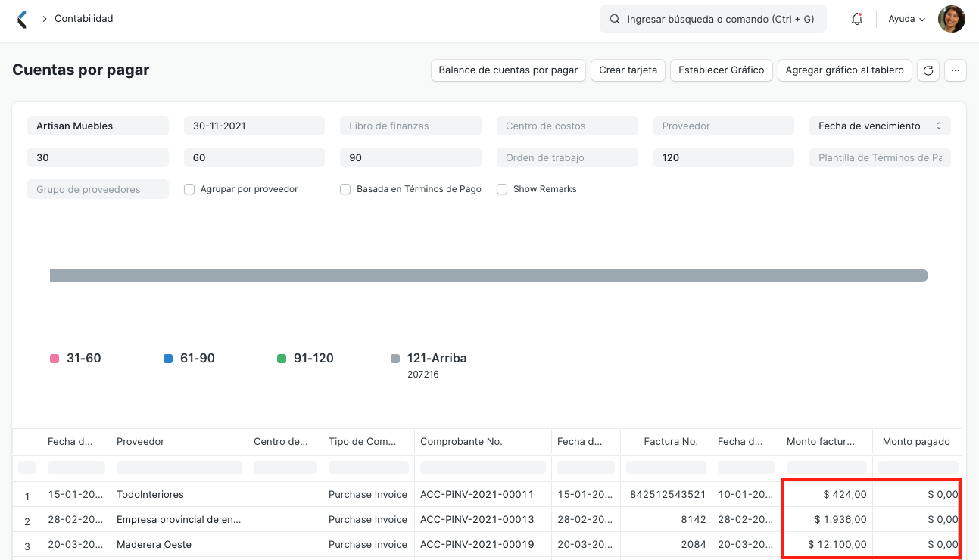Open the profile avatar menu
This screenshot has height=560, width=979.
pyautogui.click(x=951, y=18)
